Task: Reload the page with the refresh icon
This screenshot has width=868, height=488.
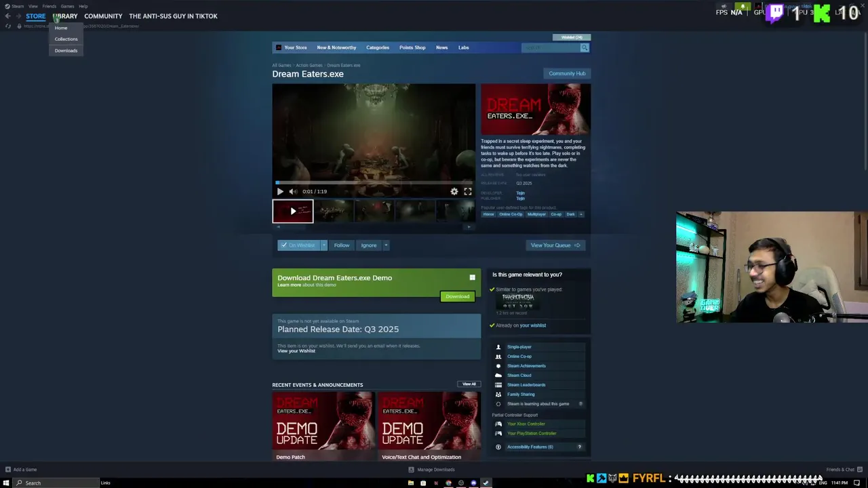Action: (8, 26)
